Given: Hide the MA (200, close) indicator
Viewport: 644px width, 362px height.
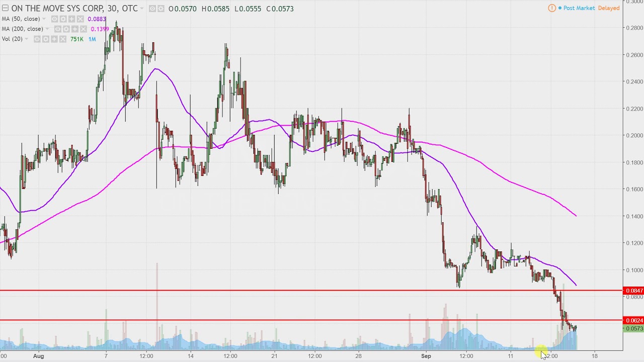Looking at the screenshot, I should (x=58, y=29).
